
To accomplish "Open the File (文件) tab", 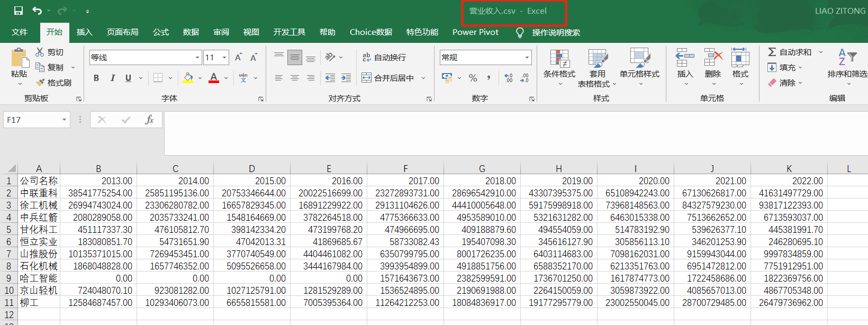I will pyautogui.click(x=20, y=32).
